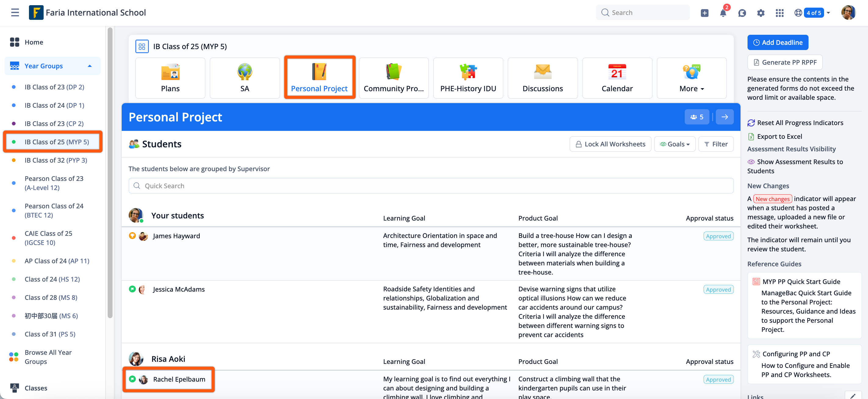Viewport: 868px width, 399px height.
Task: Open the Filter button
Action: tap(716, 144)
